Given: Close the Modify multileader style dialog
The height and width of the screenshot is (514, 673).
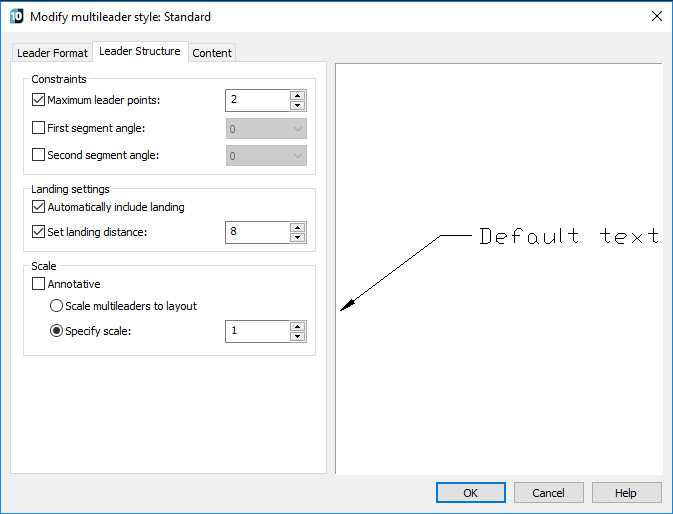Looking at the screenshot, I should (x=656, y=16).
